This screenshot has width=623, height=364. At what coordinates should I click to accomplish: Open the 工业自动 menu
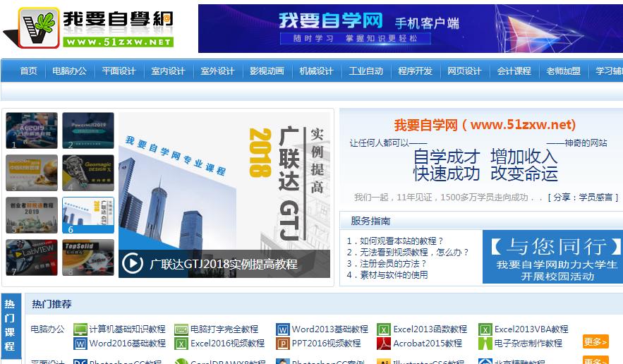366,71
